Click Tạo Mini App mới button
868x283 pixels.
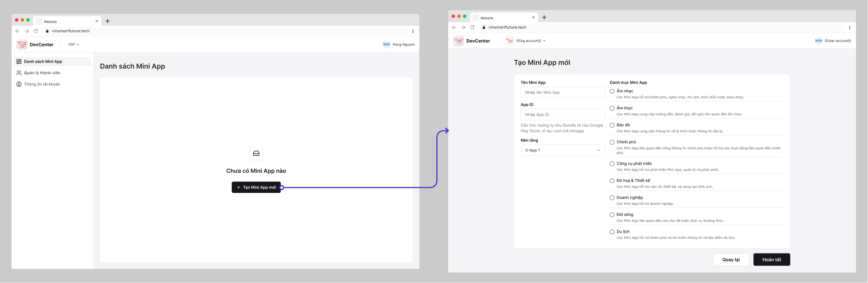point(256,188)
